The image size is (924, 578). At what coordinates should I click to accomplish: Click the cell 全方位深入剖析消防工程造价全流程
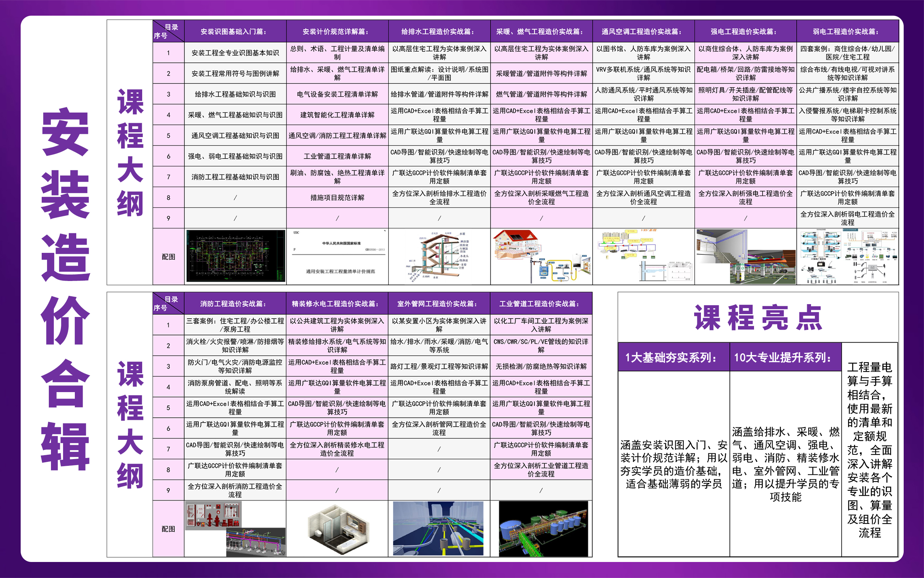coord(235,490)
